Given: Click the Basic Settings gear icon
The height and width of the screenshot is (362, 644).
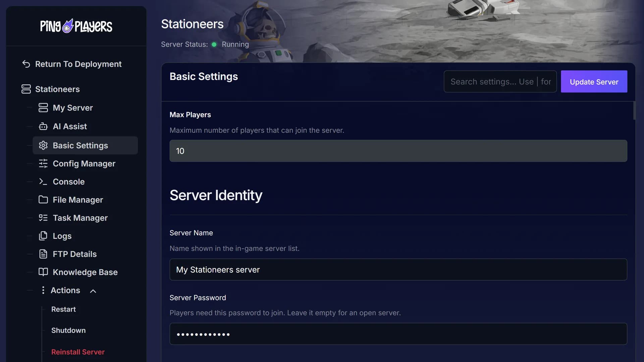Looking at the screenshot, I should [43, 145].
